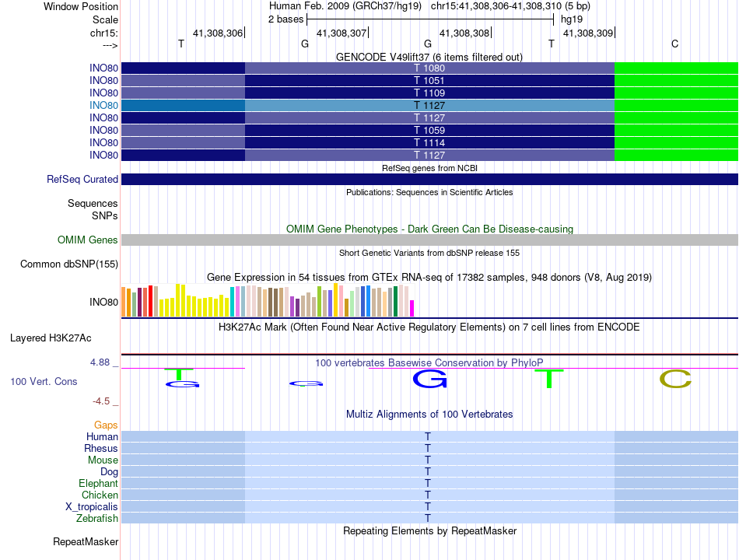The width and height of the screenshot is (739, 560).
Task: Click the GENCODE V49lift37 track title
Action: tap(429, 57)
